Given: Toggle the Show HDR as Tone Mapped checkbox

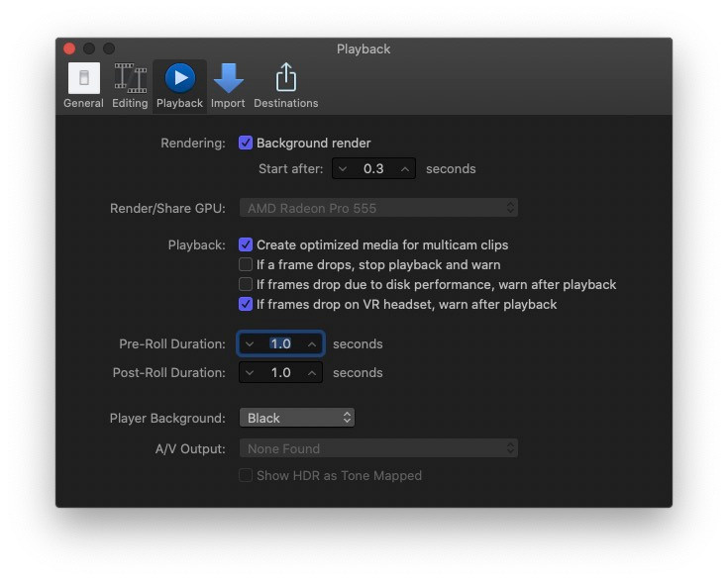Looking at the screenshot, I should click(246, 475).
